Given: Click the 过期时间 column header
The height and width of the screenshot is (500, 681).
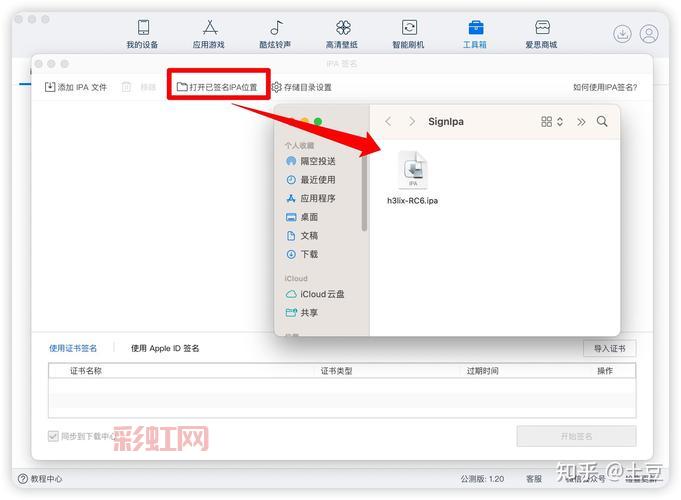Looking at the screenshot, I should (x=483, y=371).
